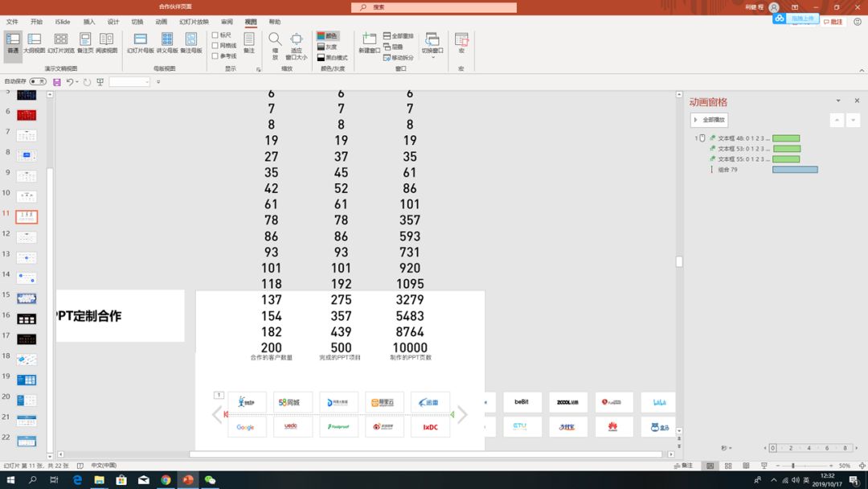Viewport: 868px width, 489px height.
Task: Click the Zoom (缩放) magnifier icon
Action: tap(275, 43)
